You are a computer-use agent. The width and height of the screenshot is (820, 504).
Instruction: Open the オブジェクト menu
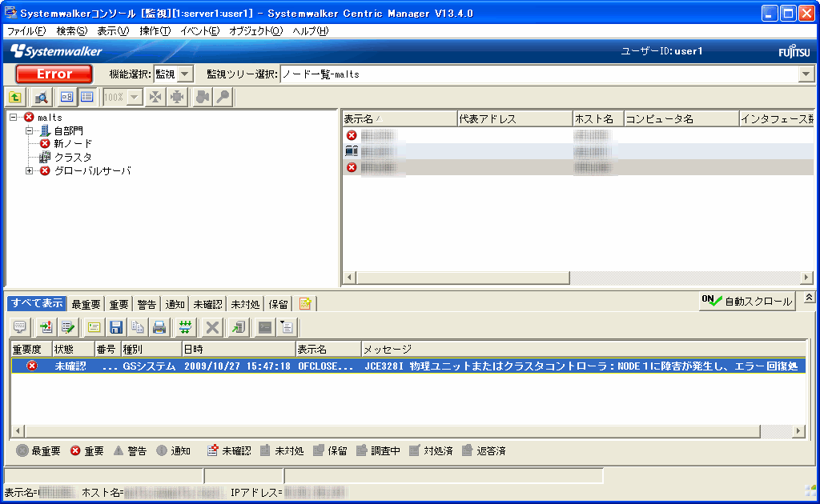tap(255, 31)
